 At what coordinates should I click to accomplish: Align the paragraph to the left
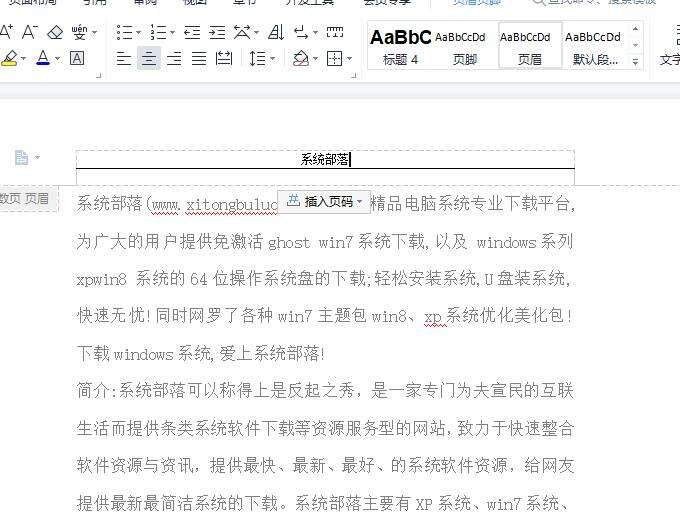point(124,58)
